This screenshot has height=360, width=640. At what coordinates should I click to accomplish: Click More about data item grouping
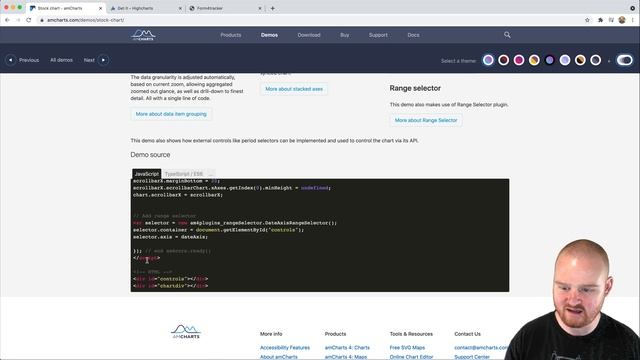pyautogui.click(x=171, y=114)
